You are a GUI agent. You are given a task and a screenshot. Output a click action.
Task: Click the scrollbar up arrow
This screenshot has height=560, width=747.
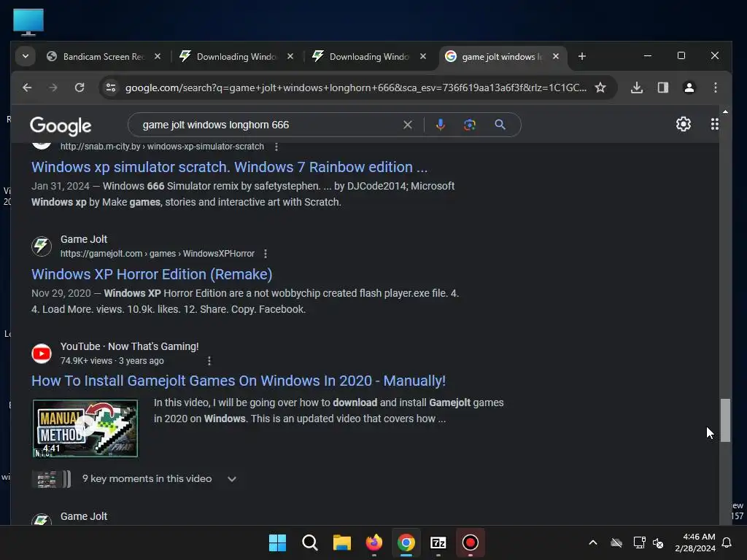[725, 112]
